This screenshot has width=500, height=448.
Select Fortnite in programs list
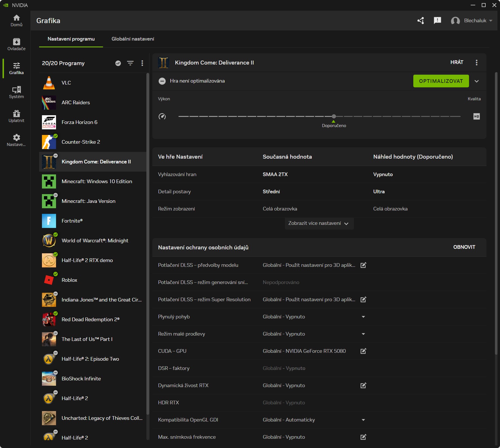pos(93,221)
